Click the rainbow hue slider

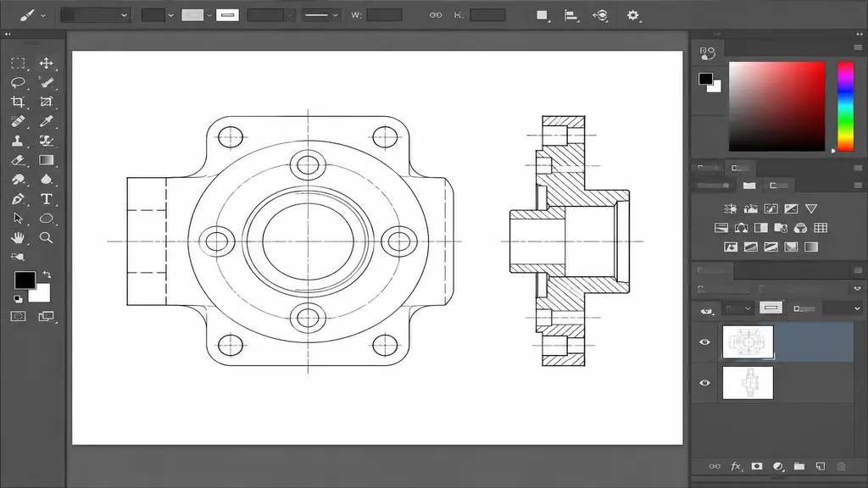tap(845, 106)
